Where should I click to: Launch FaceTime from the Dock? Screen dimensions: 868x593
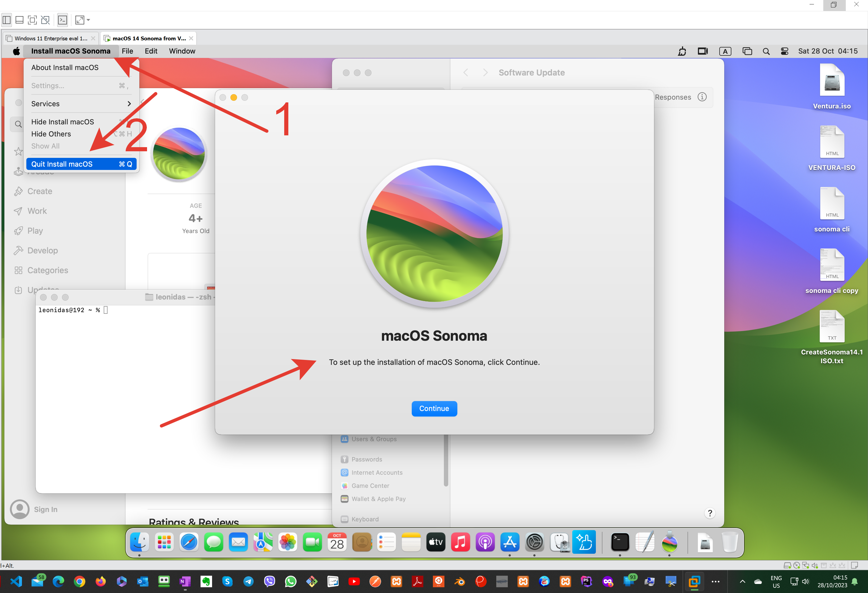(312, 542)
